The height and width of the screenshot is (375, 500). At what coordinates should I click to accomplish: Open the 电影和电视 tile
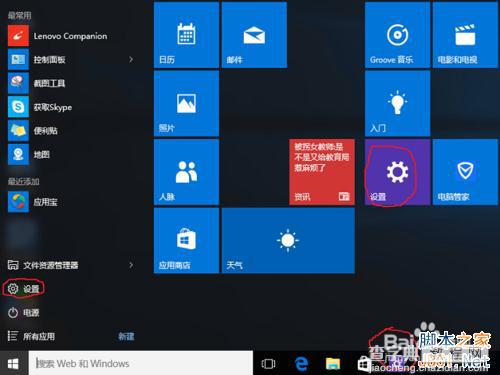pos(465,35)
